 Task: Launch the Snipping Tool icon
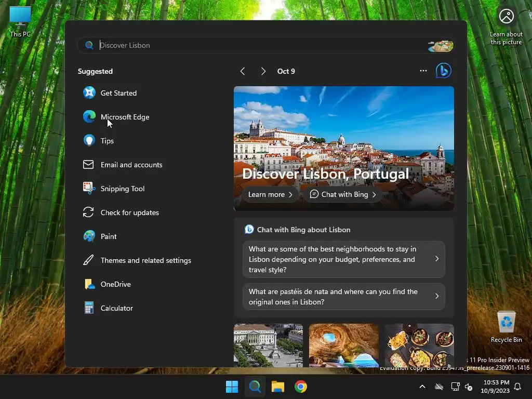[89, 188]
